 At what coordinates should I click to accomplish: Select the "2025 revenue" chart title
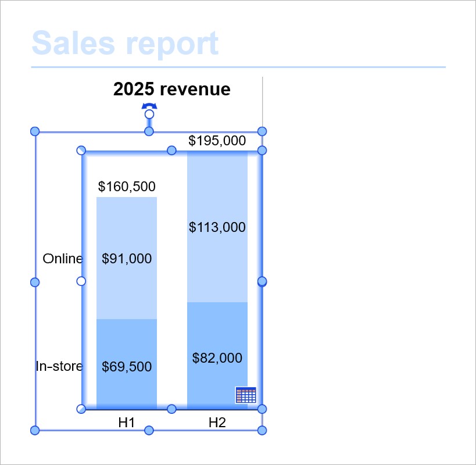(x=171, y=90)
